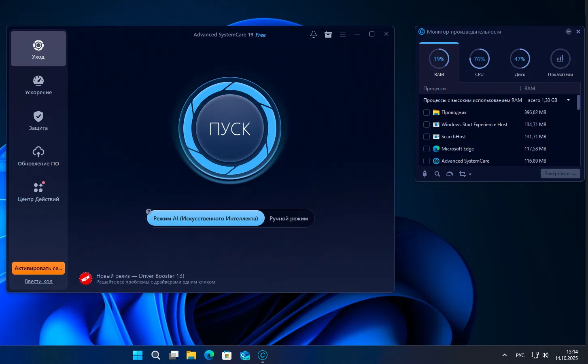This screenshot has height=364, width=588.
Task: Open File Explorer from the taskbar
Action: click(191, 355)
